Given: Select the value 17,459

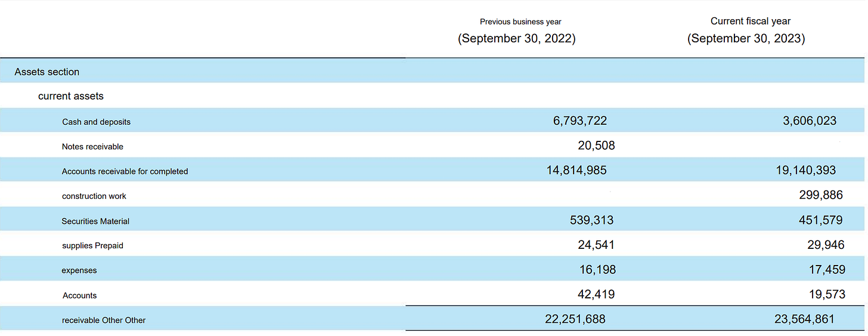Looking at the screenshot, I should (x=827, y=270).
